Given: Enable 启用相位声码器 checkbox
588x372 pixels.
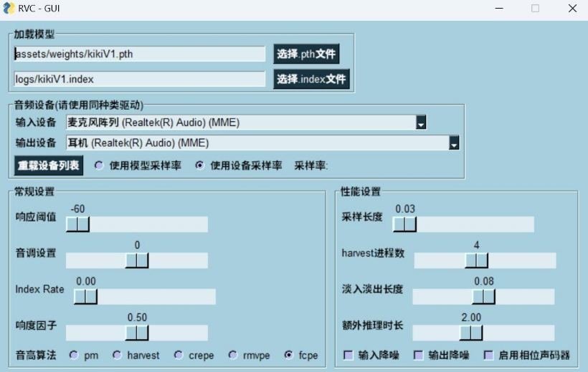Looking at the screenshot, I should (488, 355).
